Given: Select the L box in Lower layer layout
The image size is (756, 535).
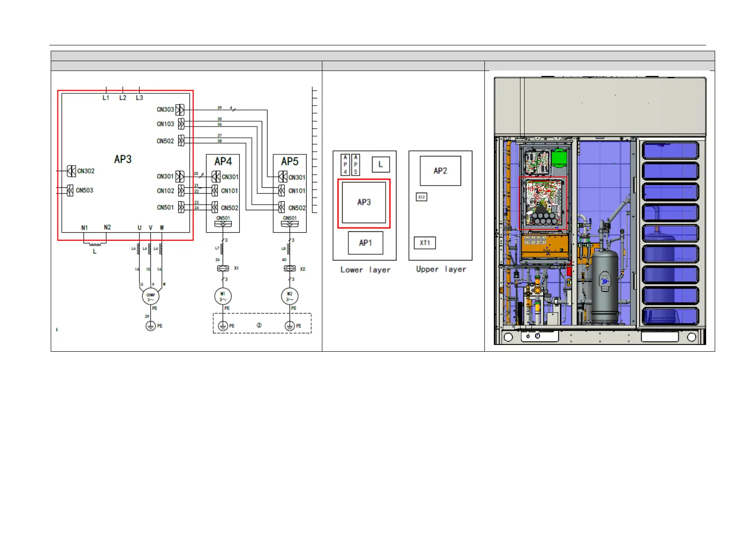Looking at the screenshot, I should coord(381,164).
